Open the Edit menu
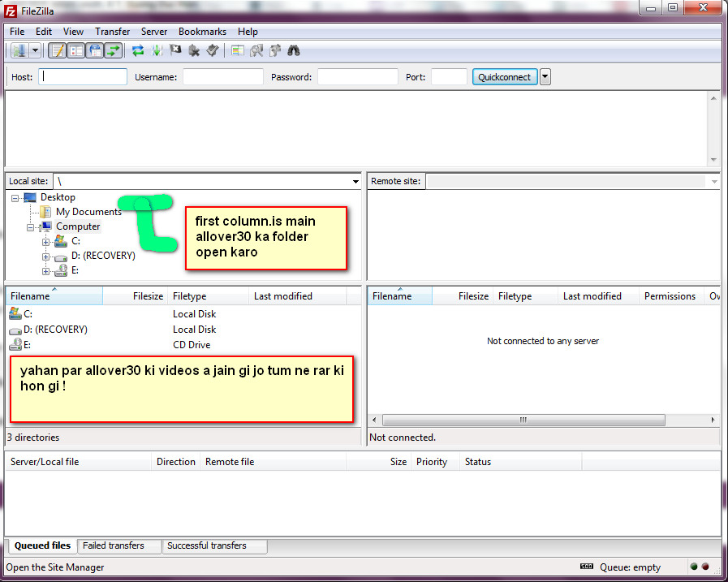The width and height of the screenshot is (728, 582). click(x=44, y=32)
